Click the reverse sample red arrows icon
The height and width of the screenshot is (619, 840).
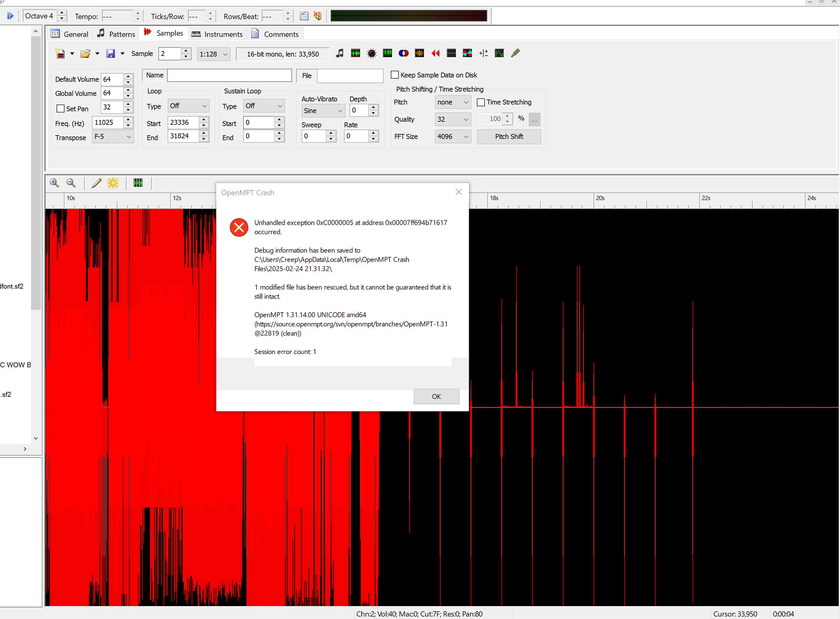(435, 53)
